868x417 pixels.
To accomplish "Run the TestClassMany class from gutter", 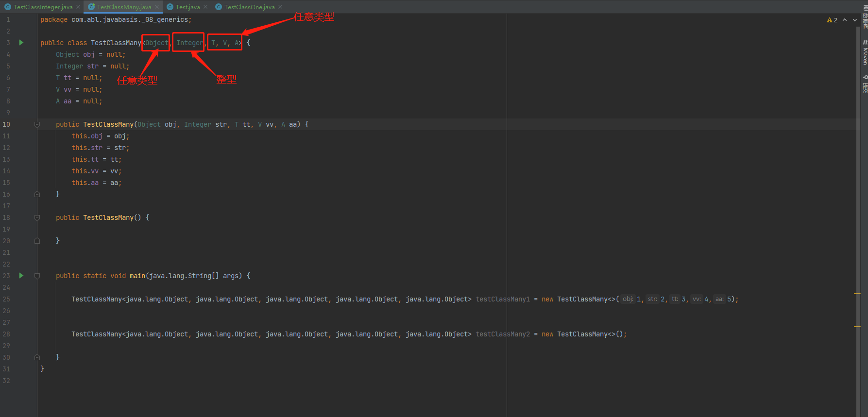I will (21, 43).
